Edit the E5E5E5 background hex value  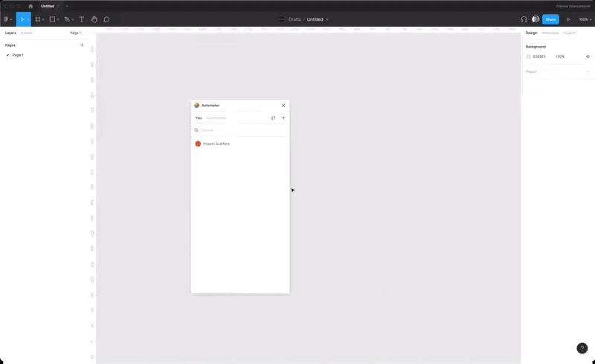[x=539, y=56]
